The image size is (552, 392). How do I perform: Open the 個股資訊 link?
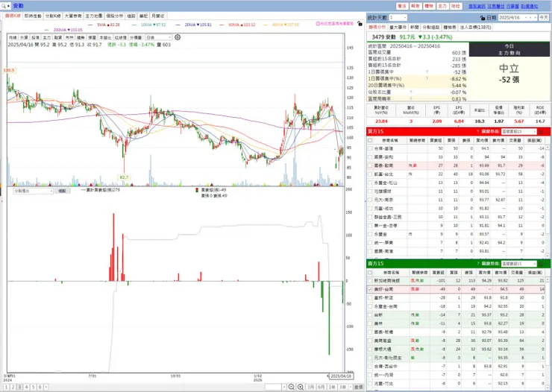[477, 6]
